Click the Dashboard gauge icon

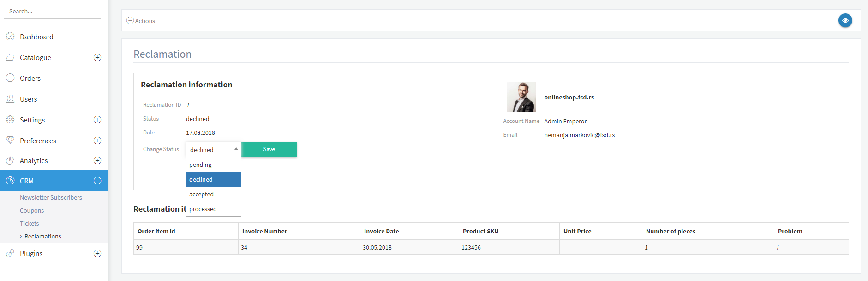(10, 37)
